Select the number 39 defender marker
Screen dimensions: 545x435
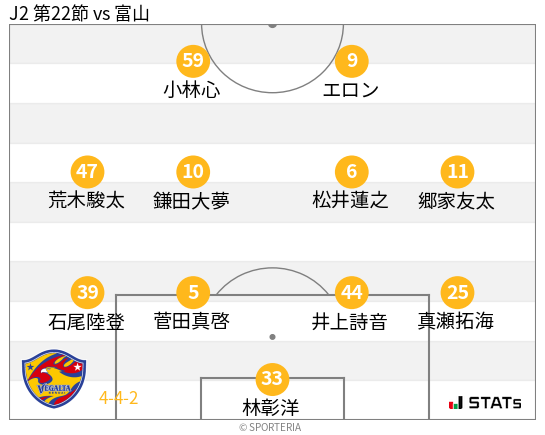(87, 292)
